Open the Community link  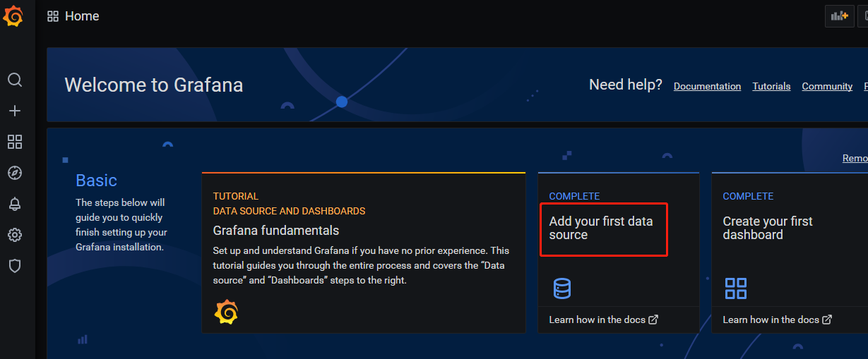827,86
